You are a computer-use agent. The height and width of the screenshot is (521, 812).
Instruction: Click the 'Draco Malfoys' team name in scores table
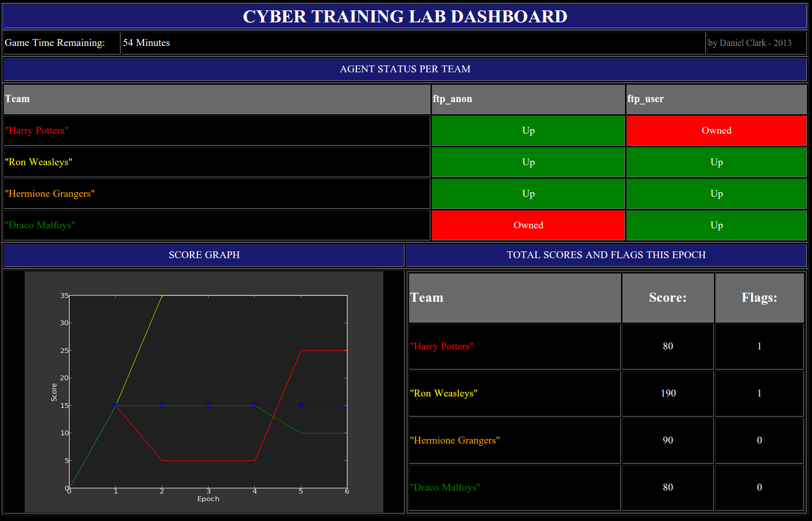(445, 487)
